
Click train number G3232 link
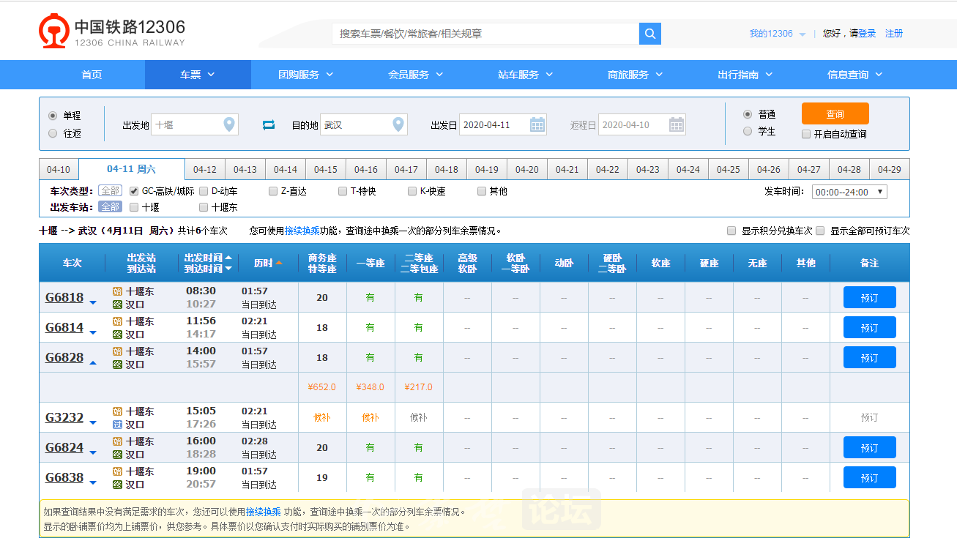pyautogui.click(x=64, y=417)
